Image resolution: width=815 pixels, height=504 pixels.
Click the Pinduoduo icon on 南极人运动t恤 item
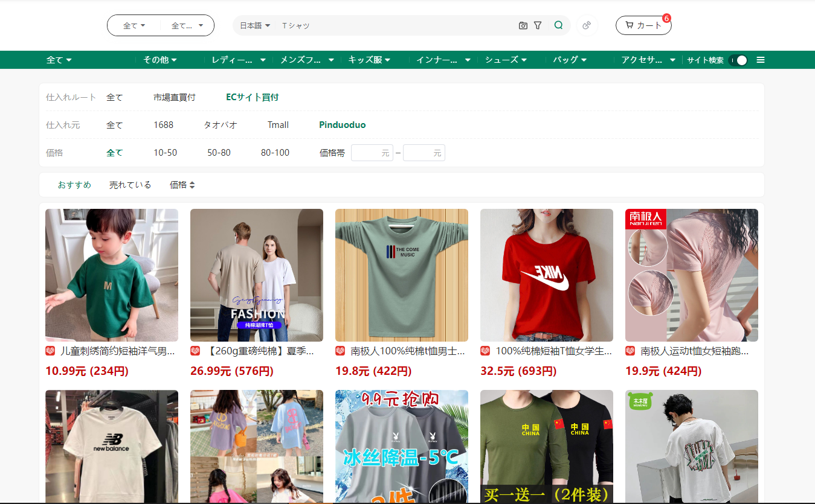630,351
